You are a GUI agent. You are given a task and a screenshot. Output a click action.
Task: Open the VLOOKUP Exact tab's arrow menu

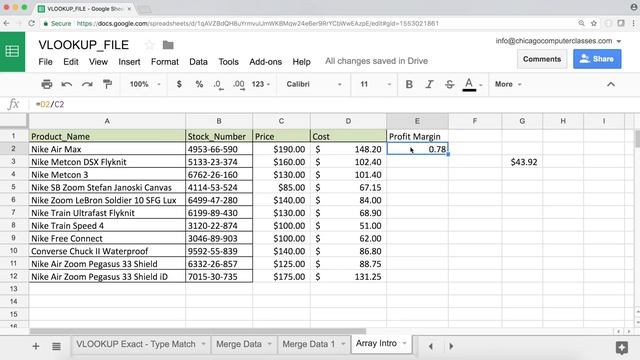(203, 344)
